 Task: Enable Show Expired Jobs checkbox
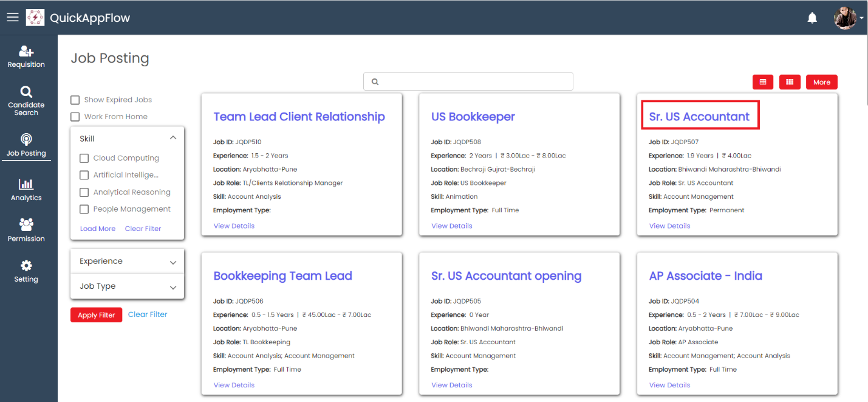click(x=75, y=100)
